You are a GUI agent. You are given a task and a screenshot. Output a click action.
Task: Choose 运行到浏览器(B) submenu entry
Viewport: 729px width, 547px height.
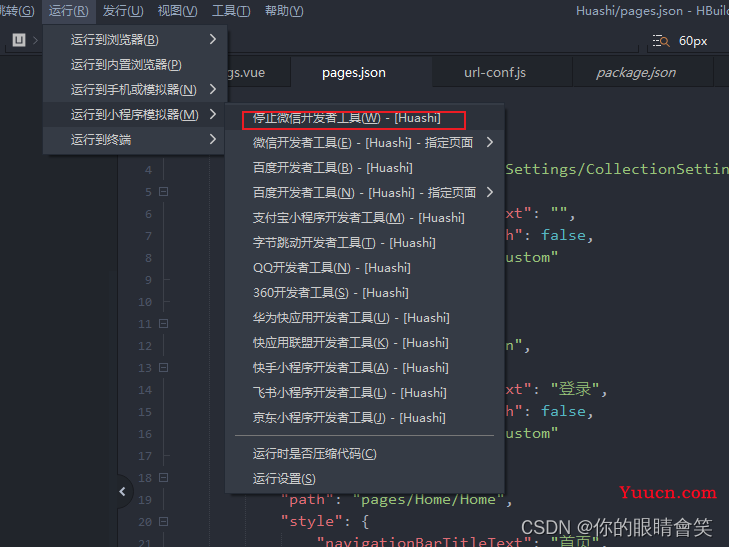(134, 40)
